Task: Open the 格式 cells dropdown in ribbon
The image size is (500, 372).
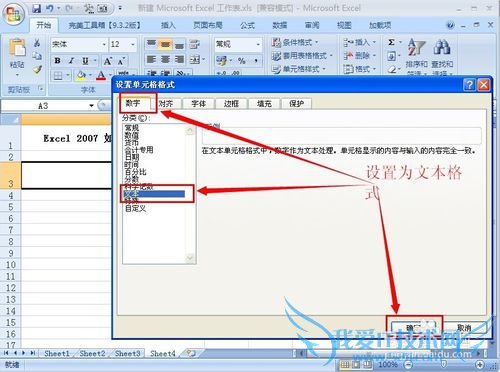Action: (x=360, y=69)
